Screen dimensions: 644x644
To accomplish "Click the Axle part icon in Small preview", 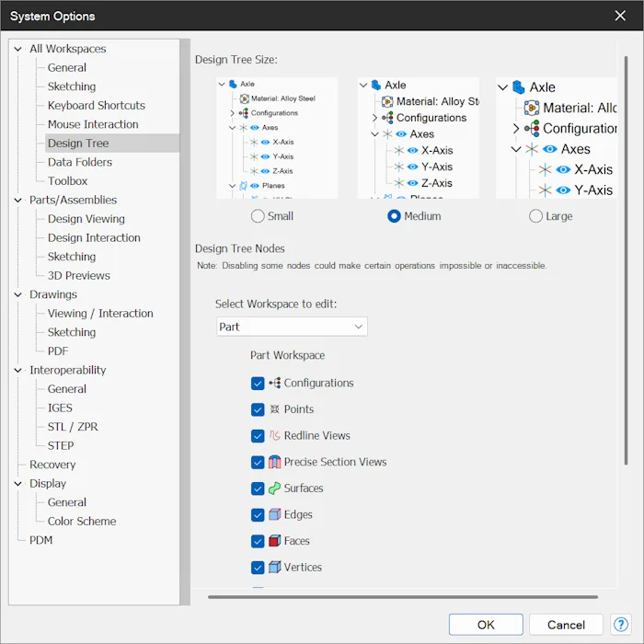I will pos(233,84).
